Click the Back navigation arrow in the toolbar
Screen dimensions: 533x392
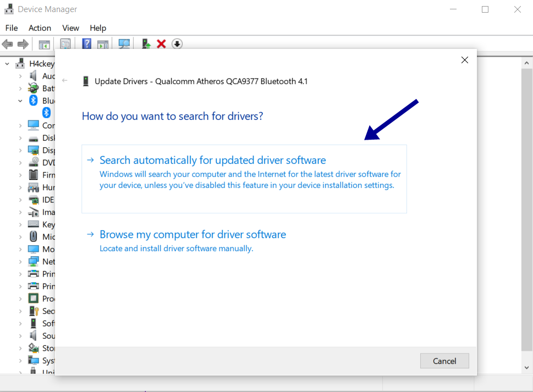tap(8, 44)
